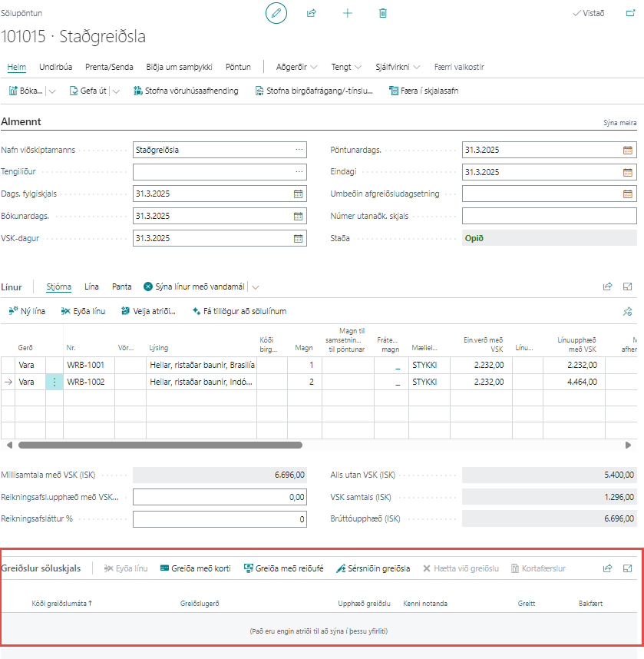The height and width of the screenshot is (659, 644).
Task: Switch to the Undirbúa tab
Action: 56,67
